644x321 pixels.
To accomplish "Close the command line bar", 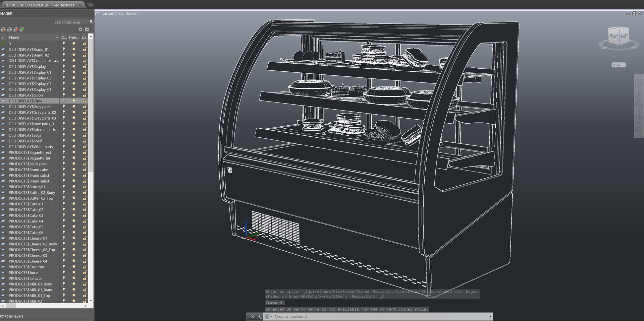I will (253, 317).
